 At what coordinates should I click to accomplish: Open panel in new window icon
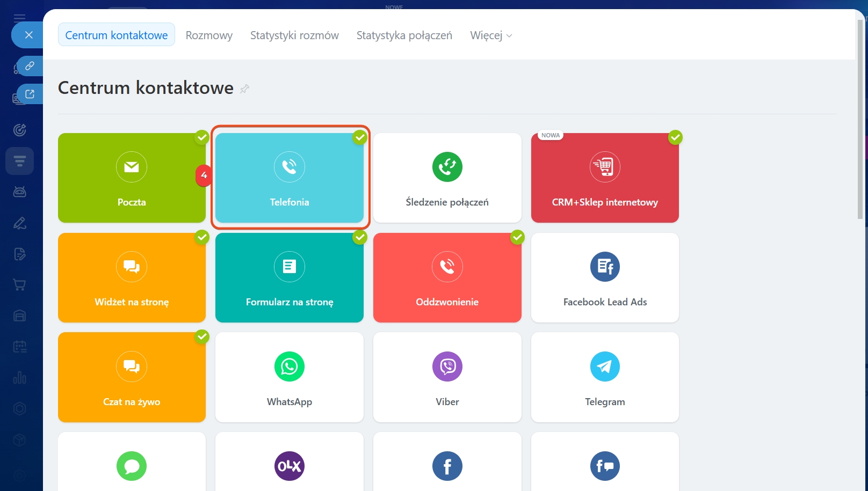[30, 94]
